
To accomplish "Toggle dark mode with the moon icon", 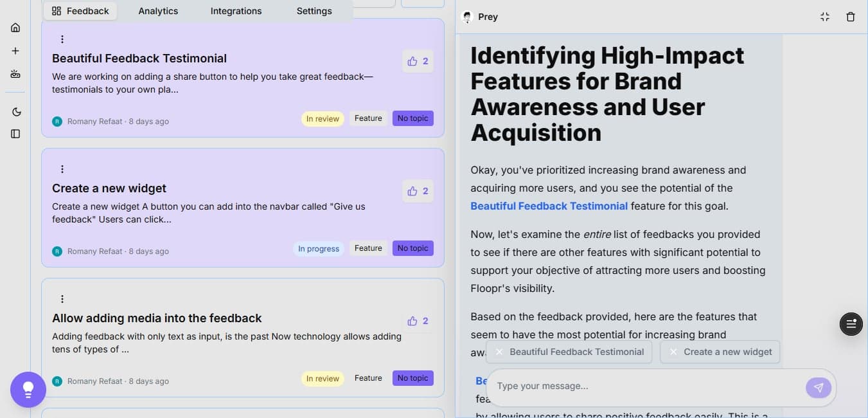I will pyautogui.click(x=15, y=111).
